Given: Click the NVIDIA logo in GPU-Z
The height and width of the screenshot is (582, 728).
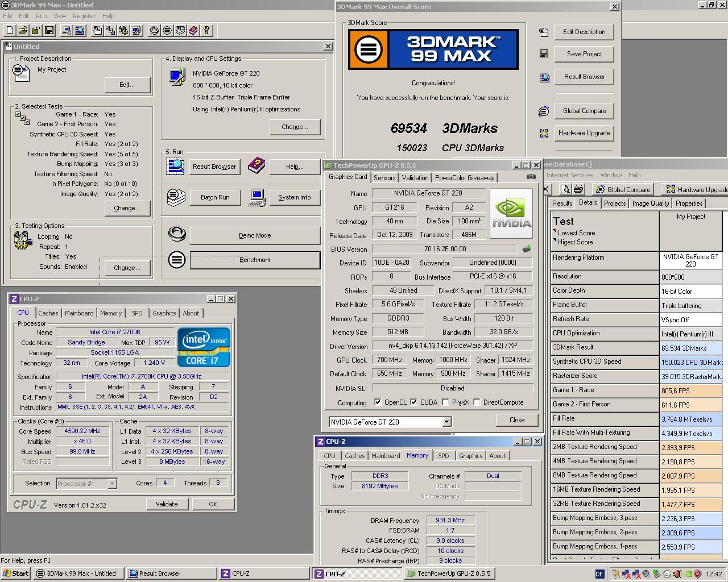Looking at the screenshot, I should point(511,213).
